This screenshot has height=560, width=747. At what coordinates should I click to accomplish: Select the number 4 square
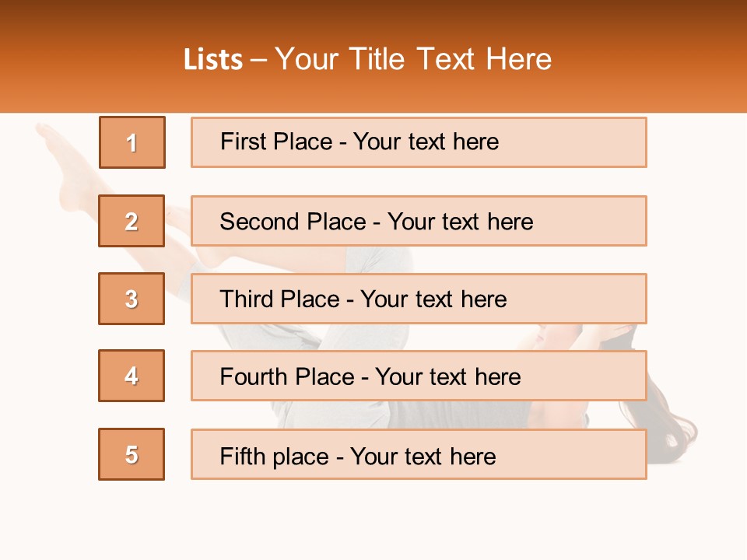132,376
